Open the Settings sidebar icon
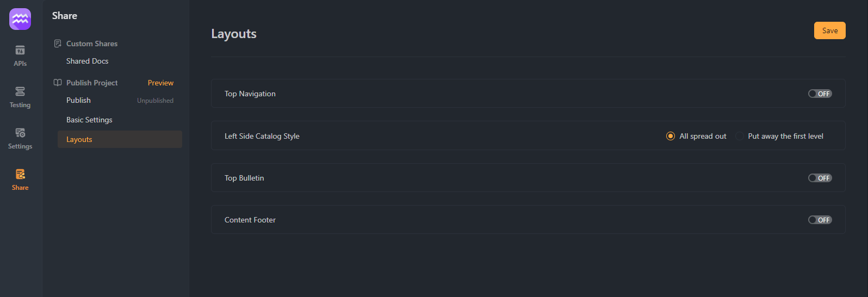Screen dimensions: 868x297 (20, 133)
